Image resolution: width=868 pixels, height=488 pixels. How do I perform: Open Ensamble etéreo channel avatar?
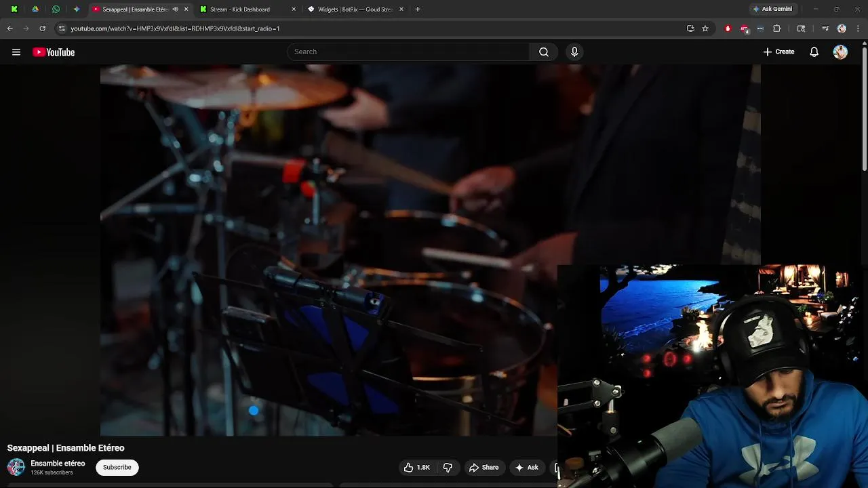16,467
